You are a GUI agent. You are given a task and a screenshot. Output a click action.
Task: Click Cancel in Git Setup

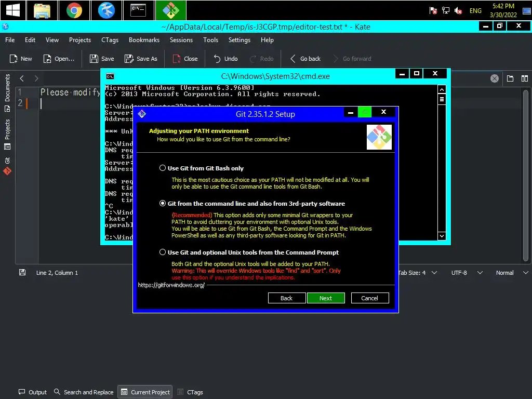coord(370,298)
